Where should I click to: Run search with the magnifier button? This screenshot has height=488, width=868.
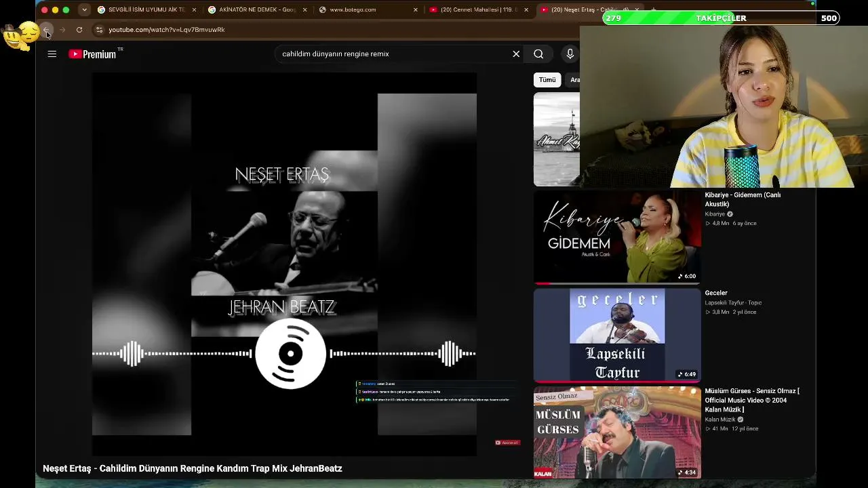538,54
